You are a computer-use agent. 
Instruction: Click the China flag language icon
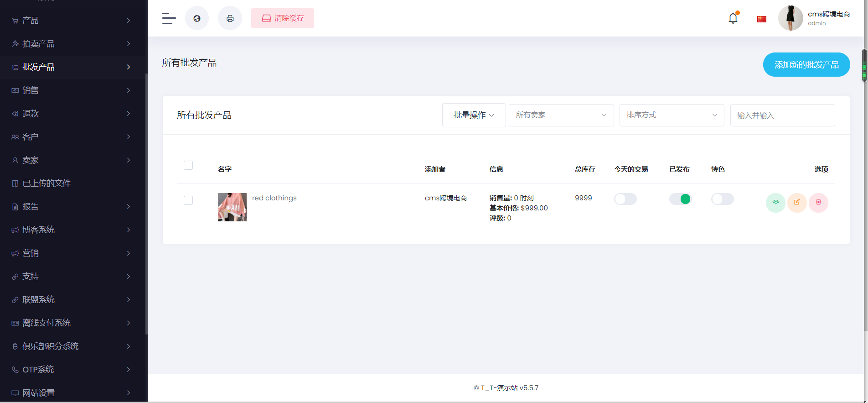[761, 19]
